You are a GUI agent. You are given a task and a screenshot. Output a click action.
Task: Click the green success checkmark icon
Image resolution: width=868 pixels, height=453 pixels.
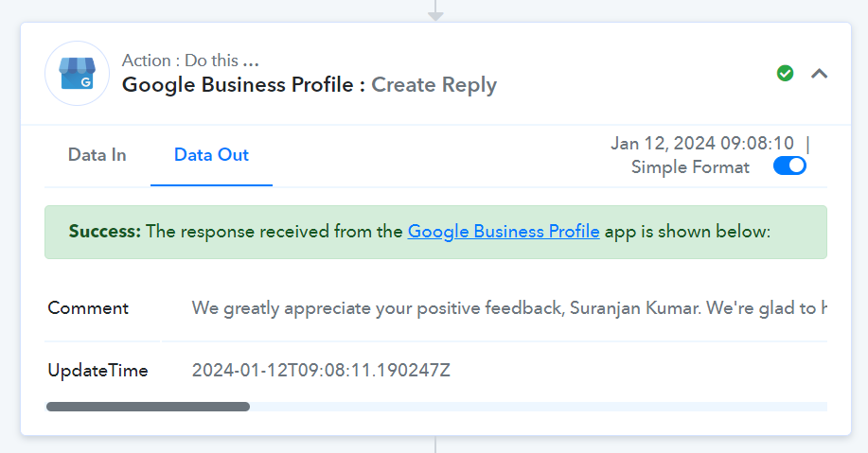tap(785, 73)
